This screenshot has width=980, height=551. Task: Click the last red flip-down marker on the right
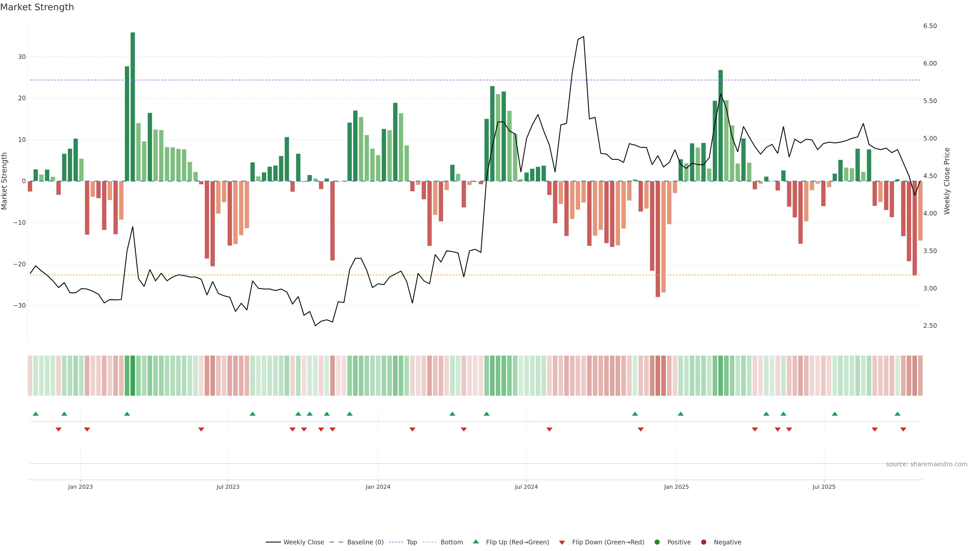pyautogui.click(x=903, y=429)
